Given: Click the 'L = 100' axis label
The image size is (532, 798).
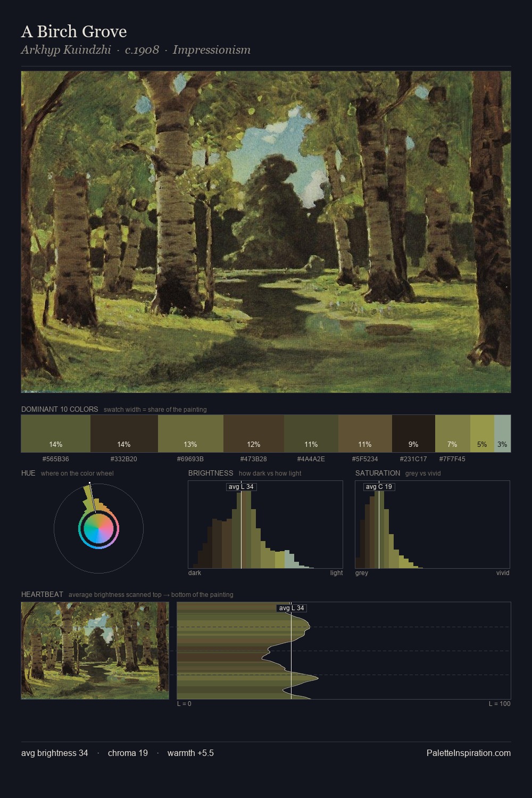Looking at the screenshot, I should tap(500, 704).
